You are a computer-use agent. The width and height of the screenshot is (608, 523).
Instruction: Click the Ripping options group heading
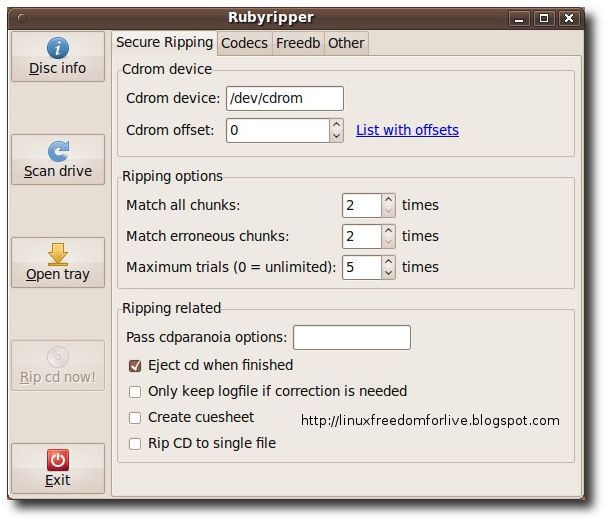[x=172, y=176]
